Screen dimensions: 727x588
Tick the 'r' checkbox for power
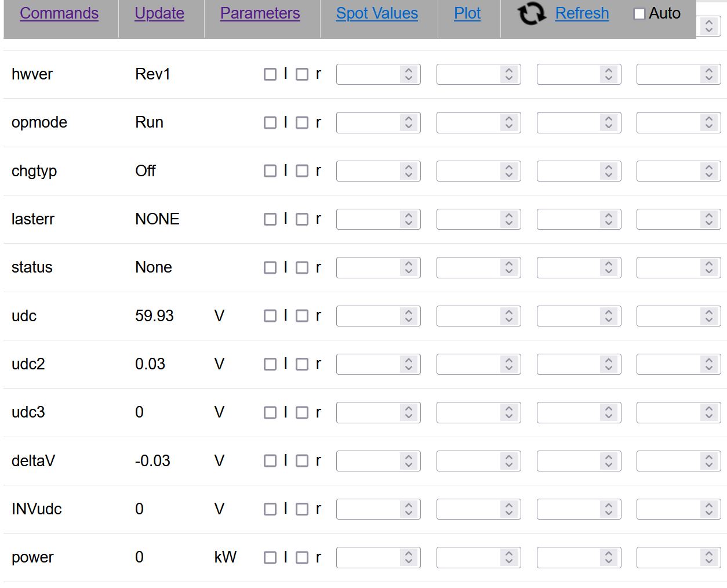pos(302,558)
